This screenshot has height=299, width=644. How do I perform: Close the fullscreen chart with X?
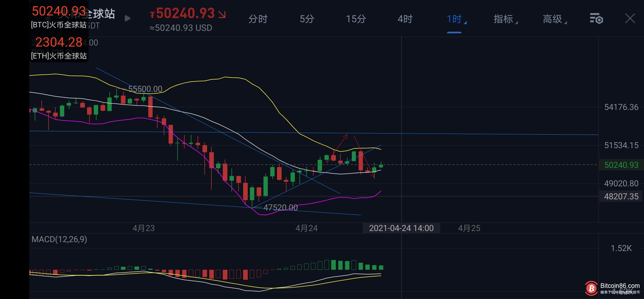[x=630, y=19]
